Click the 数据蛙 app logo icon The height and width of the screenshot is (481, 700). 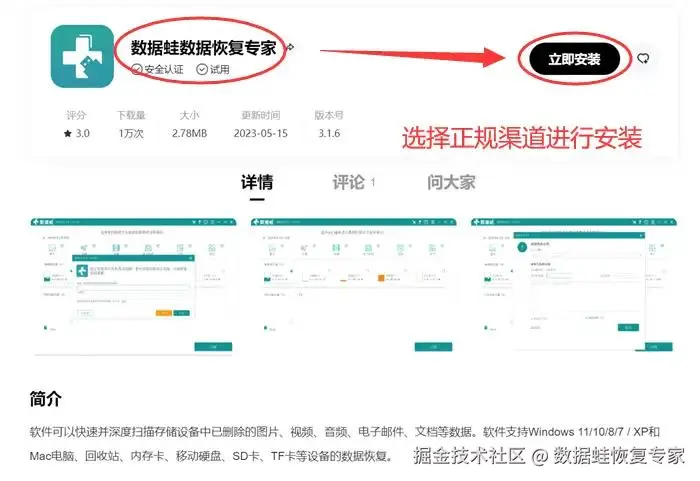pos(82,56)
